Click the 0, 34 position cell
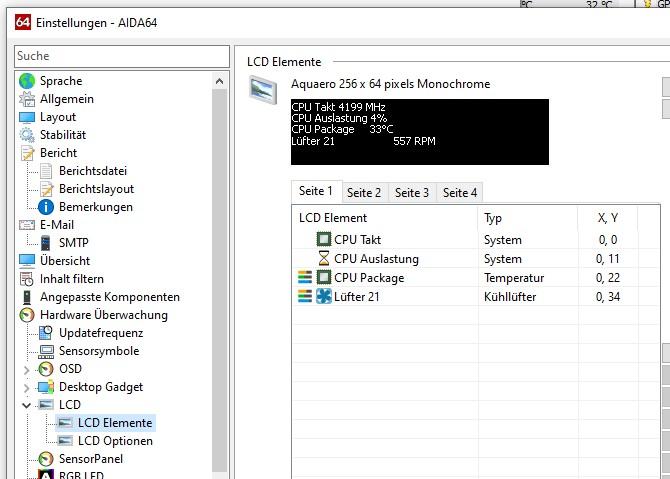Image resolution: width=670 pixels, height=479 pixels. click(607, 297)
